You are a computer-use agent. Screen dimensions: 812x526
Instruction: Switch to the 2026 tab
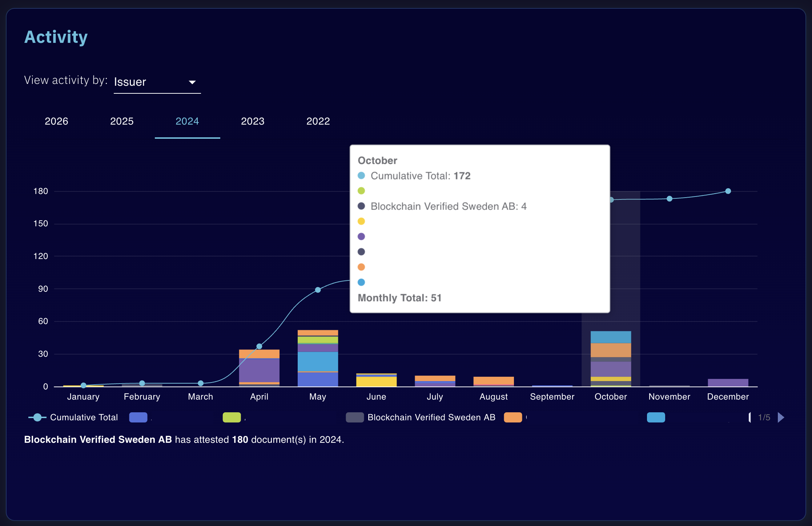(56, 121)
